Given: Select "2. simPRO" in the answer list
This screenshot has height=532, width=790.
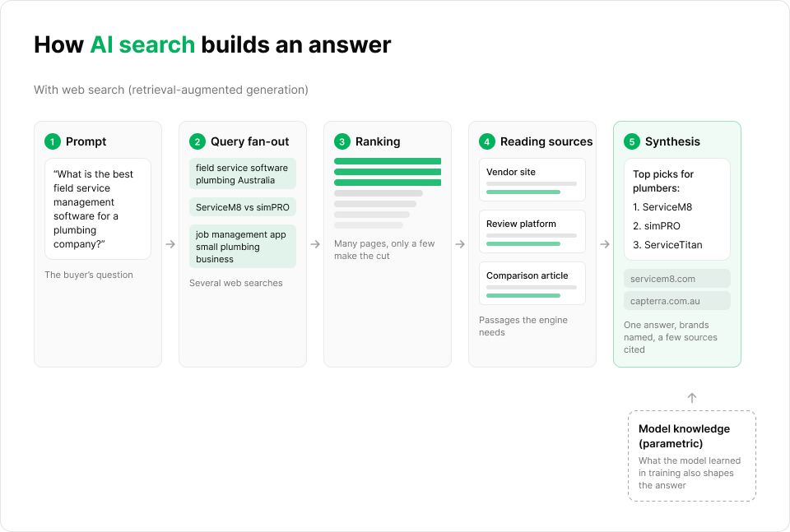Looking at the screenshot, I should coord(657,226).
